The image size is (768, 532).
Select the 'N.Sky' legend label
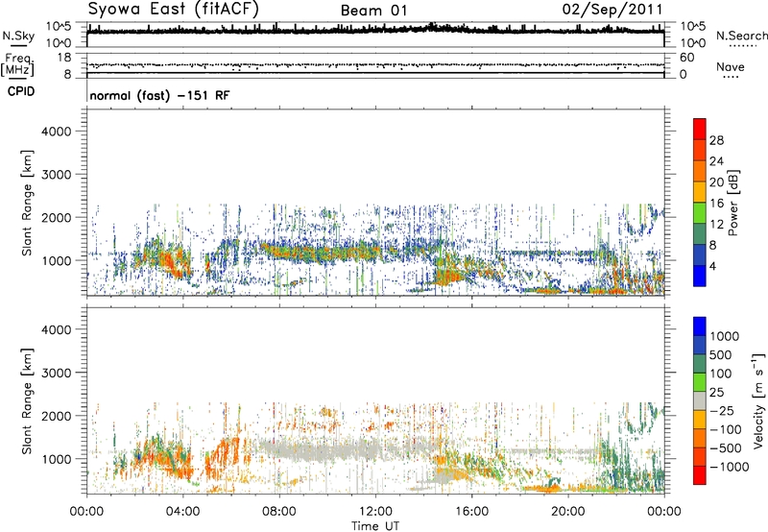(x=18, y=36)
